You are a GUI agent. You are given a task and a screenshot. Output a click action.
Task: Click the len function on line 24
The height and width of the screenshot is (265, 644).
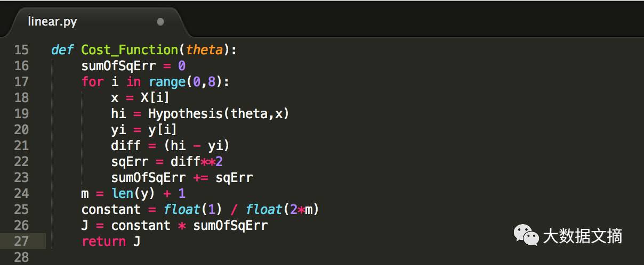(122, 194)
